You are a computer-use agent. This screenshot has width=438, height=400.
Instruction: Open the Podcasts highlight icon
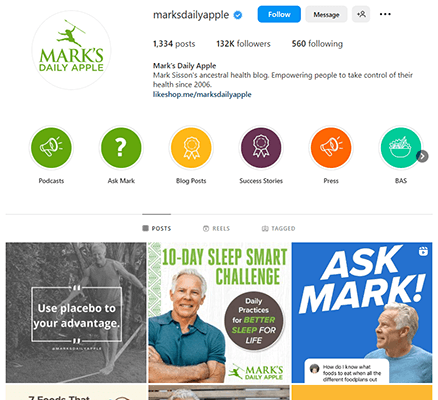51,147
